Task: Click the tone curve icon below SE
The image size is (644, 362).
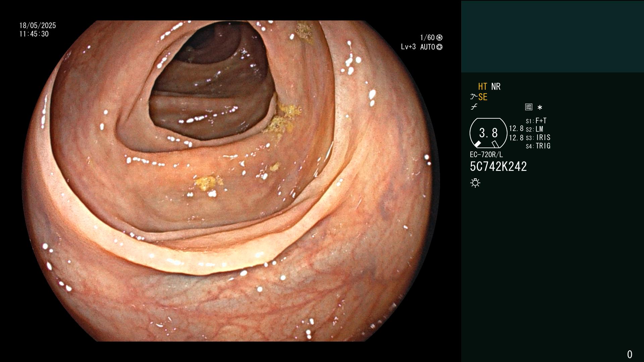Action: [x=474, y=107]
